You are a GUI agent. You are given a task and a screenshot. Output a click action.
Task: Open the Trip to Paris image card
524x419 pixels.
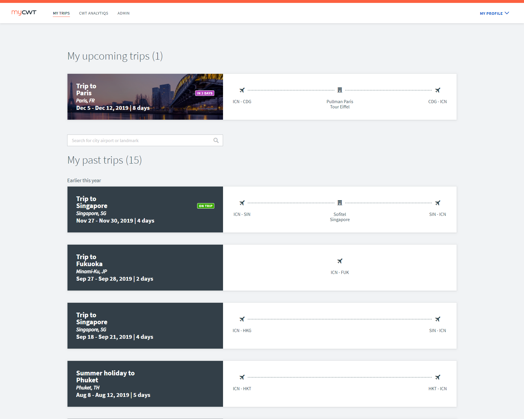point(145,97)
